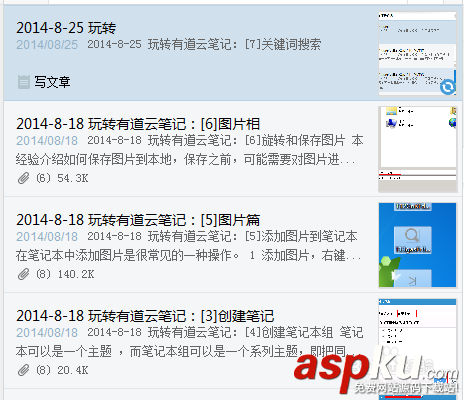
Task: Click the attachment paperclip icon next to 54.3K
Action: (24, 178)
